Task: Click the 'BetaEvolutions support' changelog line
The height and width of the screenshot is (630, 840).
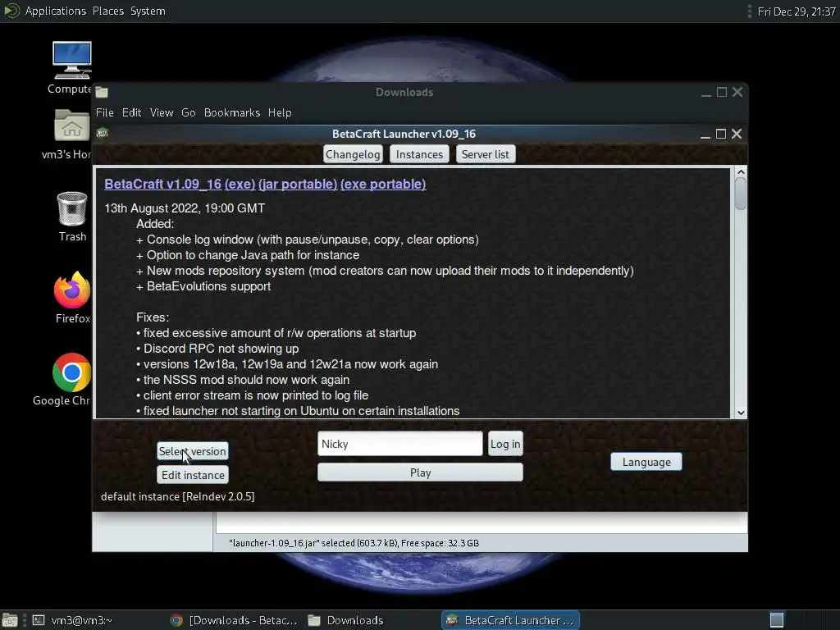Action: (x=203, y=286)
